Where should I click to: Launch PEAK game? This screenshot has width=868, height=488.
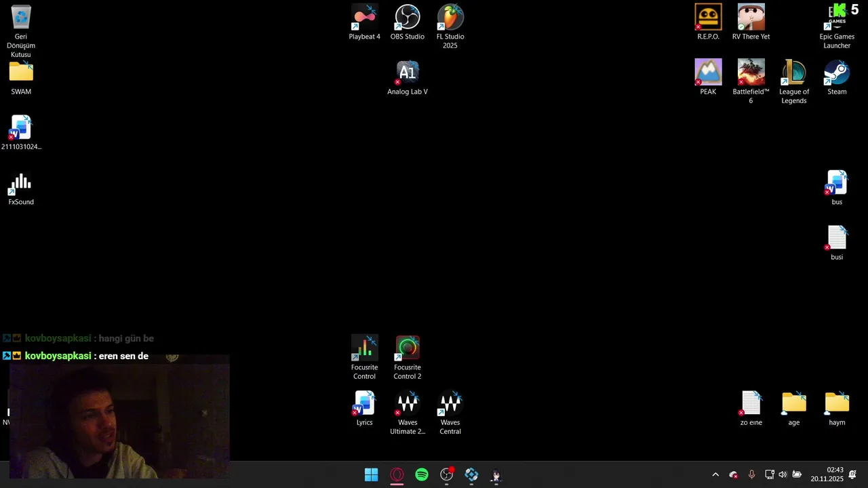click(x=708, y=78)
